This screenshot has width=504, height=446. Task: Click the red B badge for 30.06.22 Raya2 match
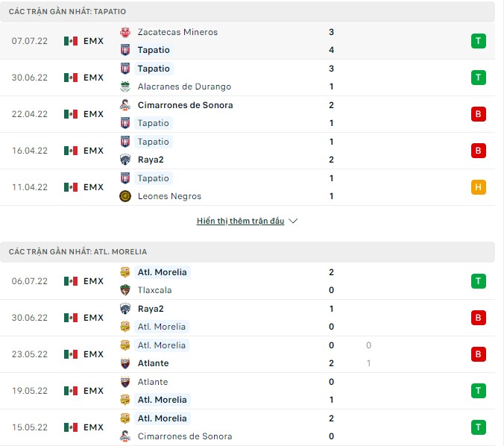point(478,318)
